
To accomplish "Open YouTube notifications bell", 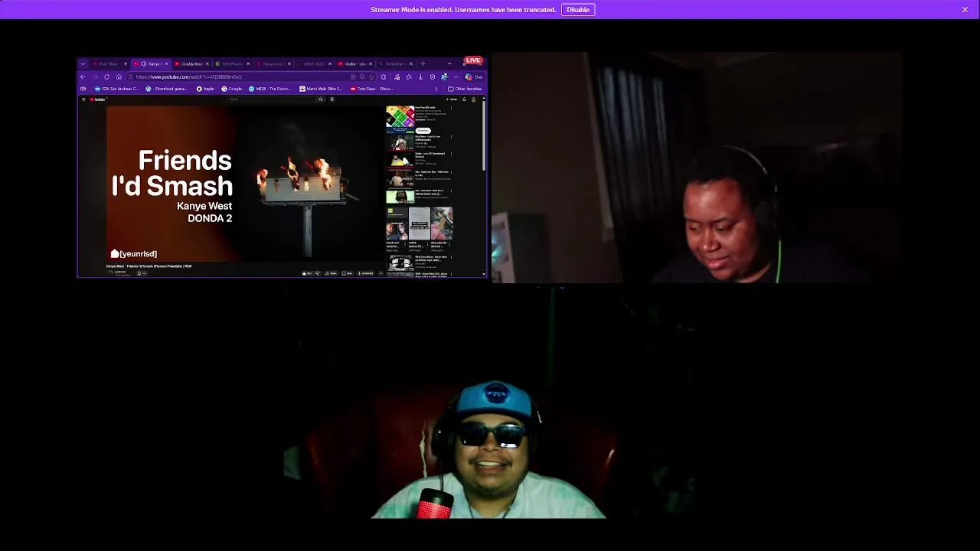I will [464, 99].
